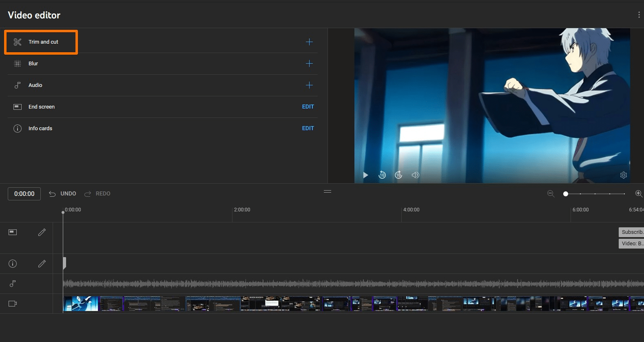Click the video preview frame
Screen dimensions: 644x342
492,105
